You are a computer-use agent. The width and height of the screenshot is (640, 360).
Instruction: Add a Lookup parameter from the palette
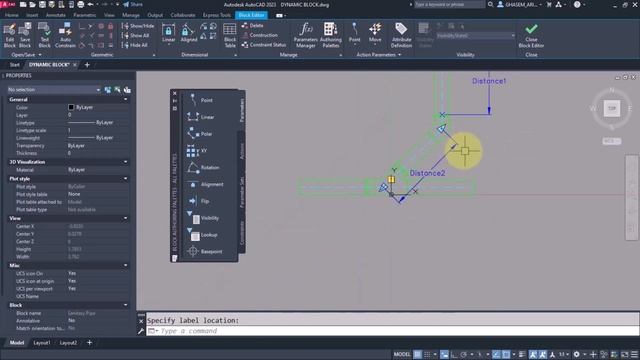(202, 235)
